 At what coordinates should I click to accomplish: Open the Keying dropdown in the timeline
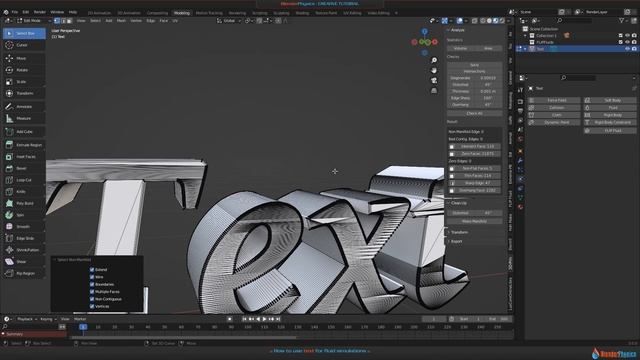48,319
